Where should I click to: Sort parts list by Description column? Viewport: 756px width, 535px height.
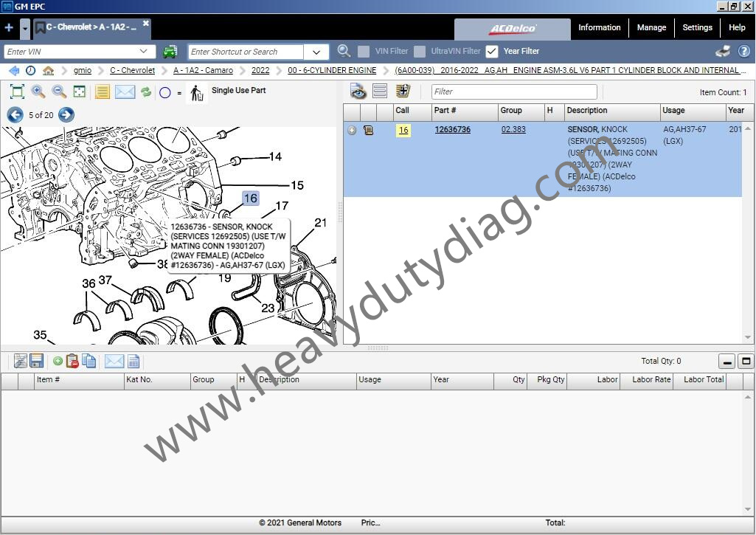tap(612, 111)
